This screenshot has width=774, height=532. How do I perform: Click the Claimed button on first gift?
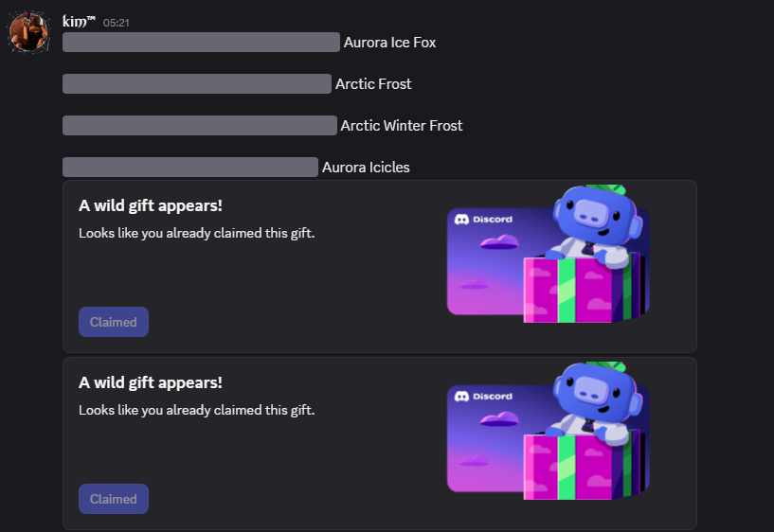click(114, 322)
